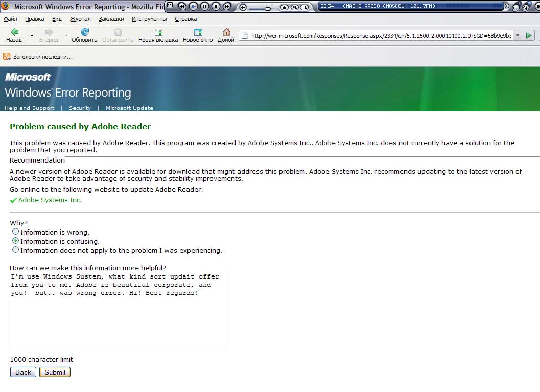The height and width of the screenshot is (392, 540).
Task: Open the Правка menu
Action: (x=34, y=19)
